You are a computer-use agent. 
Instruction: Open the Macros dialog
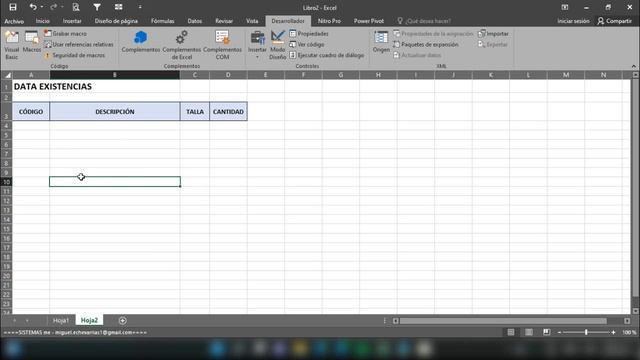click(32, 42)
